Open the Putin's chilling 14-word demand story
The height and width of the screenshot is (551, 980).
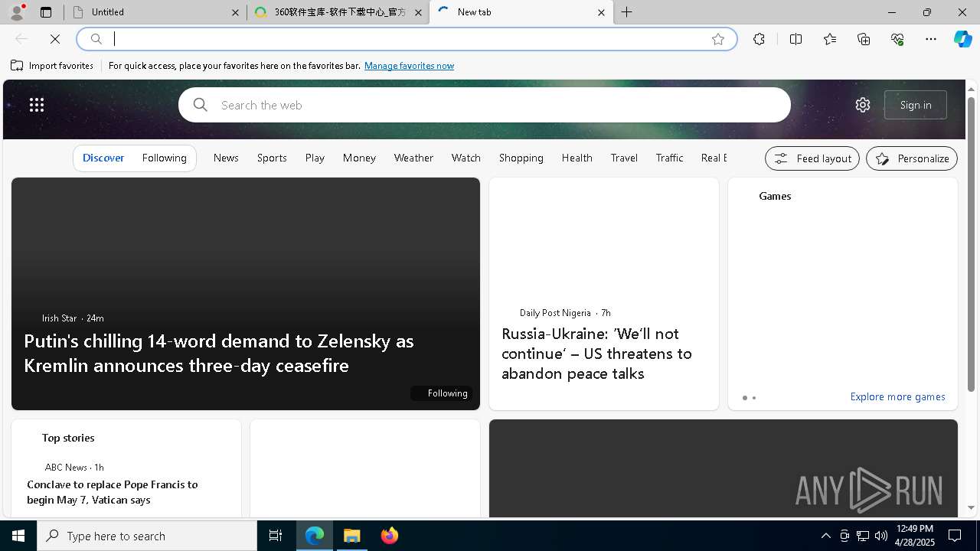tap(219, 353)
